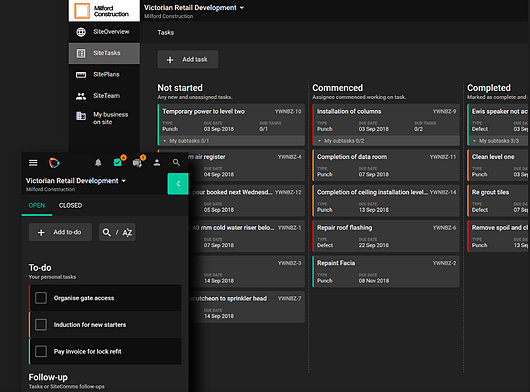Select My business on site in sidebar
Image resolution: width=530 pixels, height=392 pixels.
coord(104,118)
